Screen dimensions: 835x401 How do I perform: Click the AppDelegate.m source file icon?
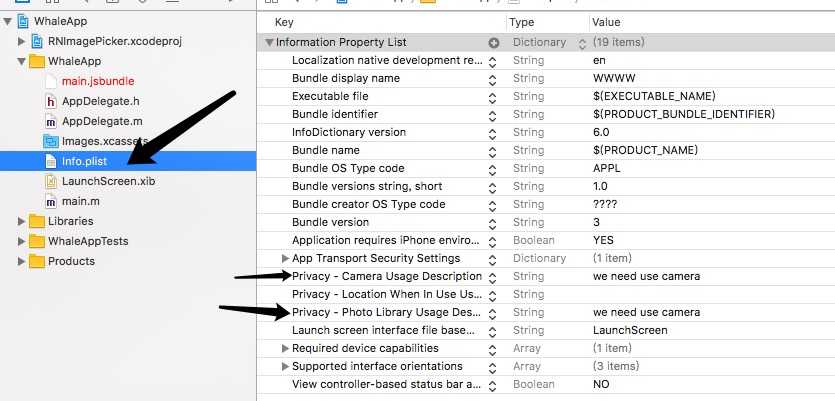pyautogui.click(x=52, y=121)
